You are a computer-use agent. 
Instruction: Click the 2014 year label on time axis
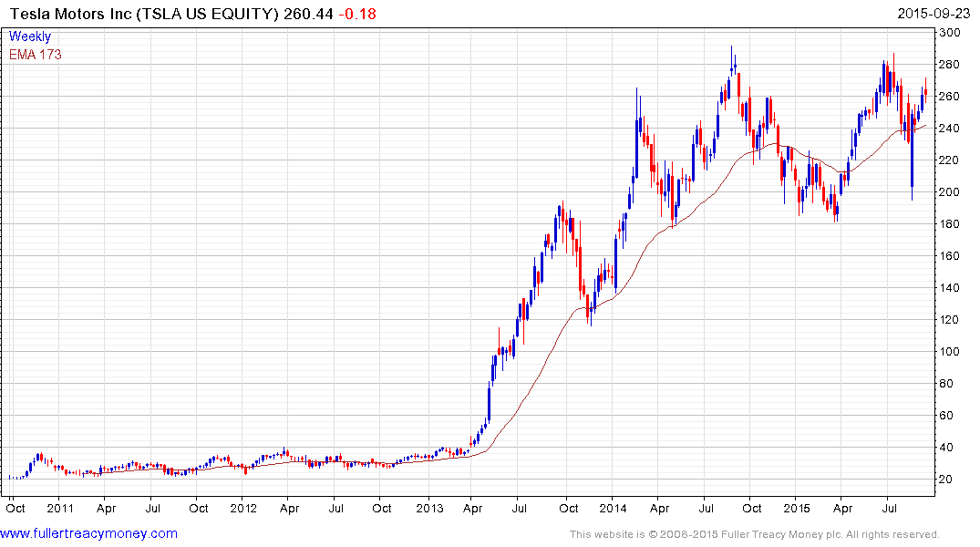[x=613, y=508]
